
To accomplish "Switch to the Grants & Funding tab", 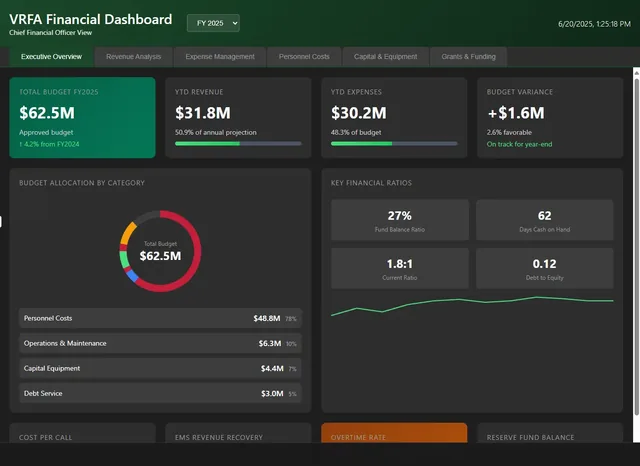I will point(469,57).
